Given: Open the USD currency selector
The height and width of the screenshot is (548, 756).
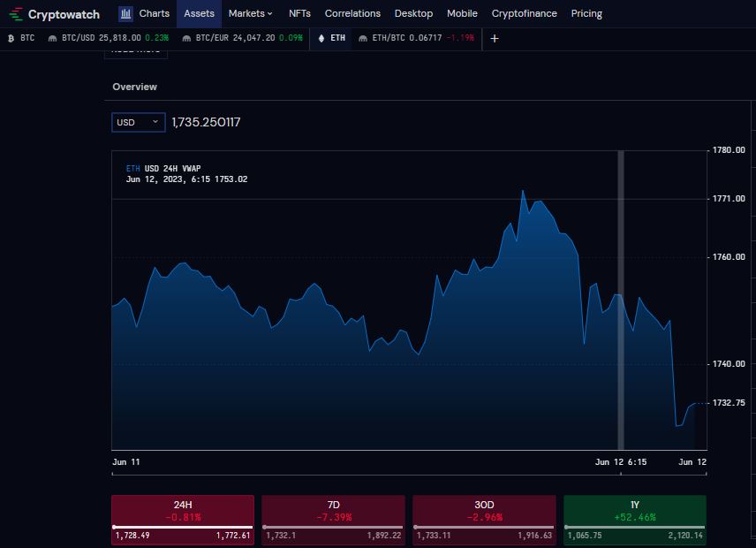Looking at the screenshot, I should point(139,122).
